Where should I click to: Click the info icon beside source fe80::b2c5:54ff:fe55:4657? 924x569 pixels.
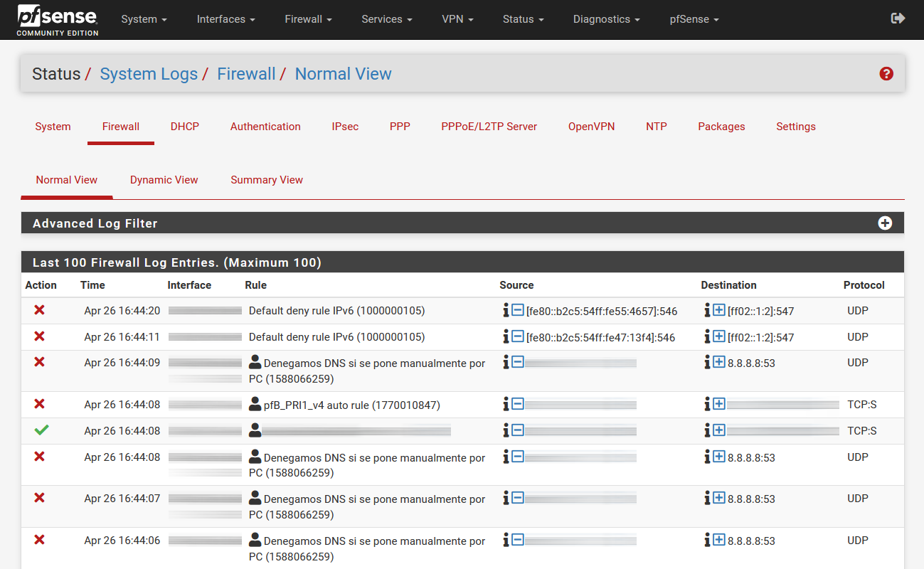506,310
